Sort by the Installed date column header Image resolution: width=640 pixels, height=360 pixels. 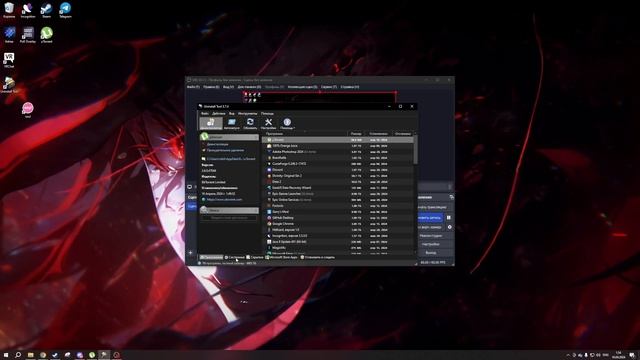click(378, 133)
